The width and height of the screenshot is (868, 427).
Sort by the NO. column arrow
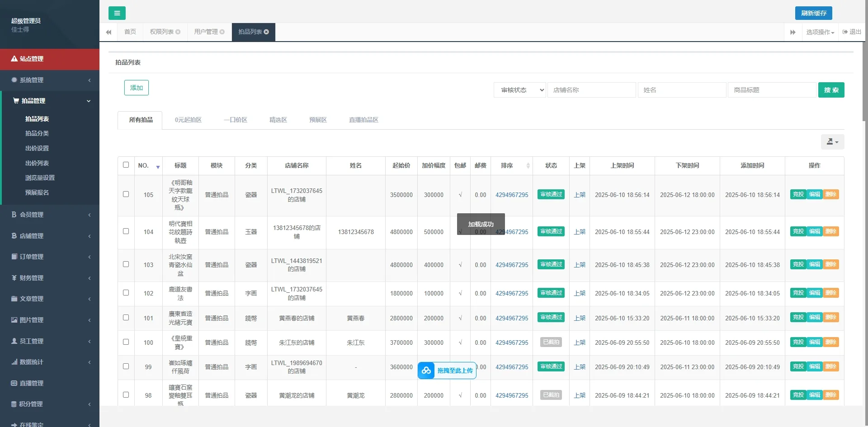pyautogui.click(x=158, y=167)
